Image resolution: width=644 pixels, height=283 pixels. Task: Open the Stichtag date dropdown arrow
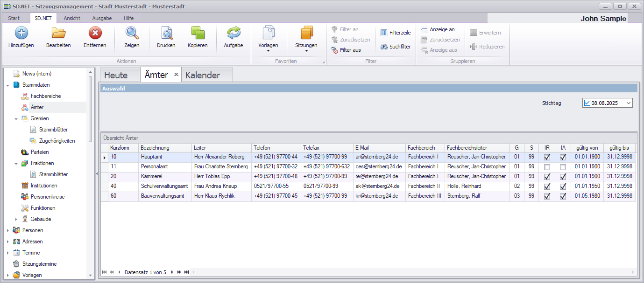(628, 103)
